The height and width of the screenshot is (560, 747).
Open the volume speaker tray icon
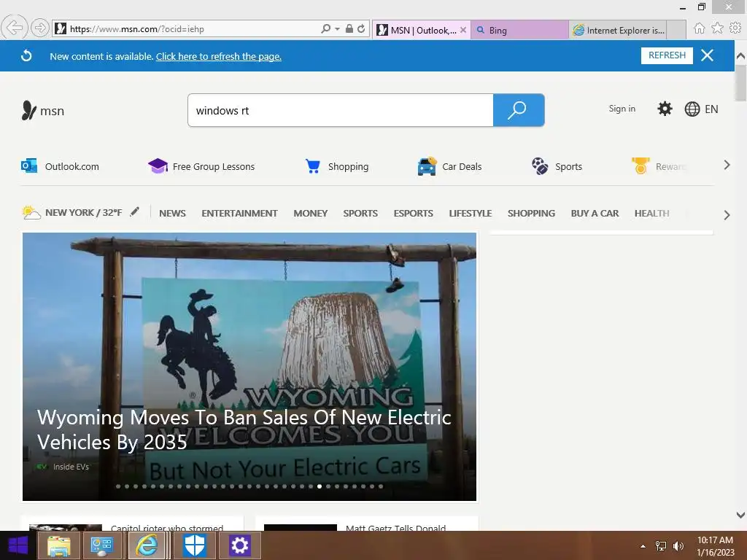coord(678,546)
